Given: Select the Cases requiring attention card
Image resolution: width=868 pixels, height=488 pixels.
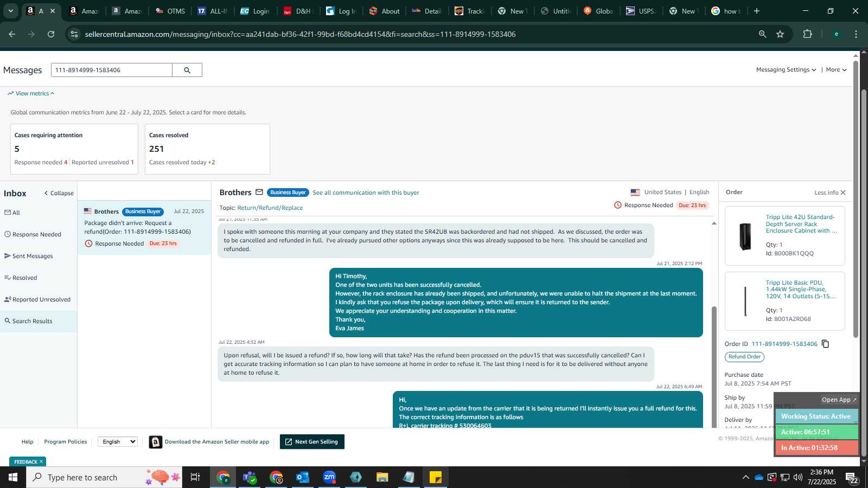Looking at the screenshot, I should (74, 149).
